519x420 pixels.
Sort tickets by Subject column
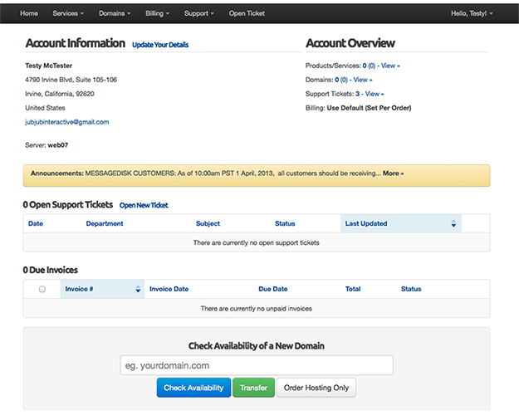click(x=208, y=223)
